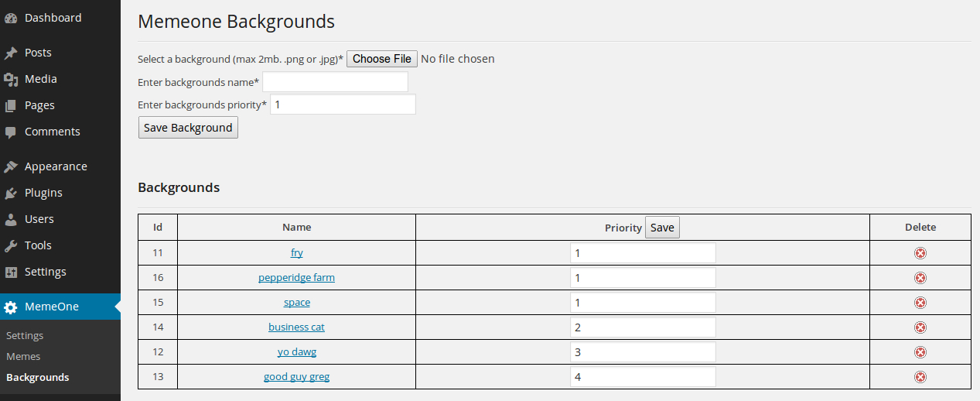The width and height of the screenshot is (980, 401).
Task: Click the Save Background button
Action: [x=188, y=128]
